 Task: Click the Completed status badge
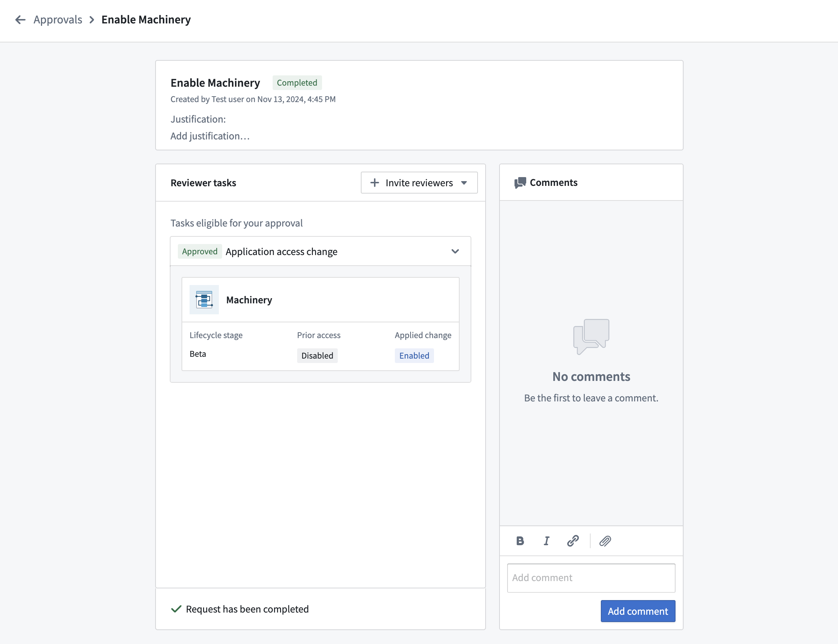coord(297,83)
